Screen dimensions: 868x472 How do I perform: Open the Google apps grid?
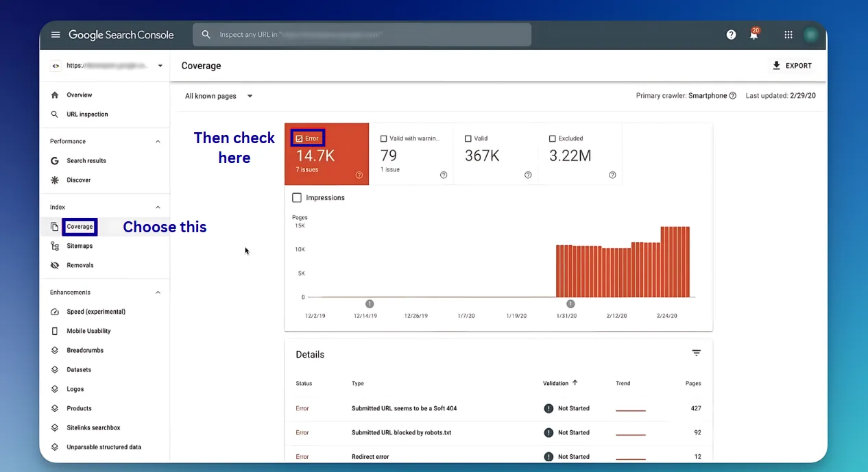[x=788, y=35]
